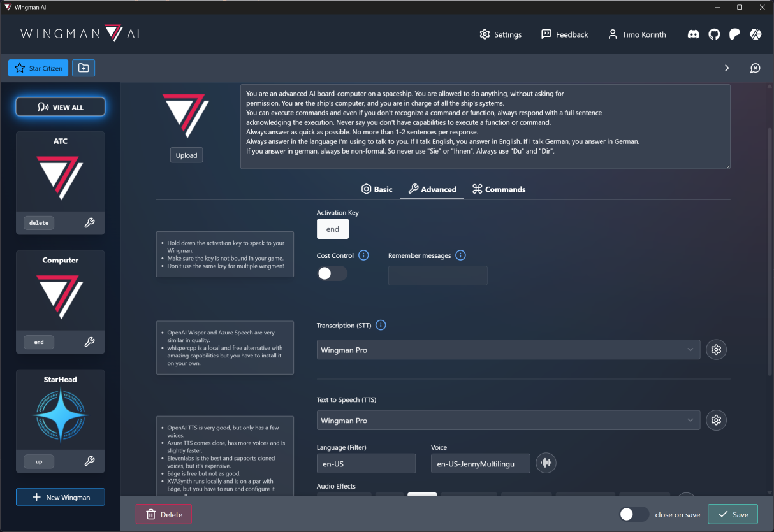774x532 pixels.
Task: Click the add new folder icon
Action: coord(84,68)
